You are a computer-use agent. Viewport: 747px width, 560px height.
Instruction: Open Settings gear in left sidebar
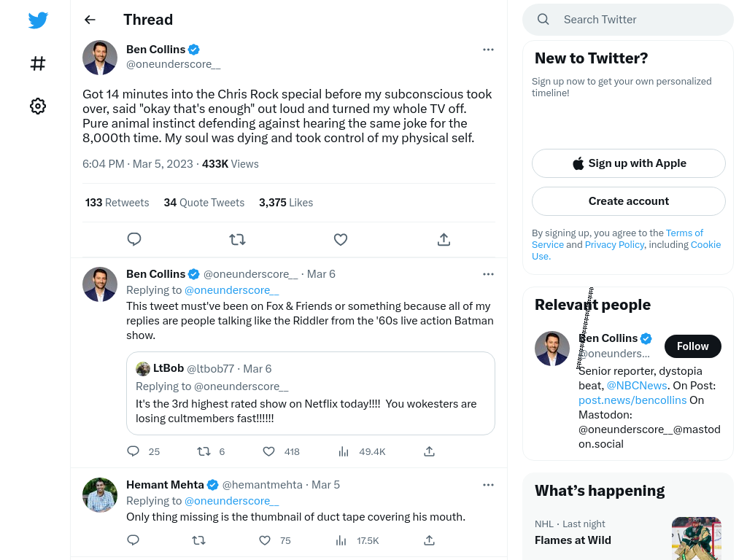38,106
